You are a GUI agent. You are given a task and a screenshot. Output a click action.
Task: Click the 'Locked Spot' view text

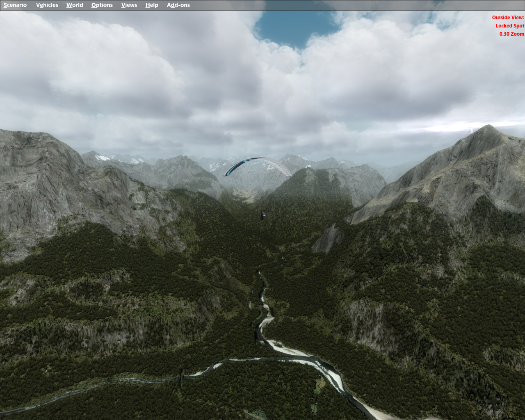[x=510, y=26]
